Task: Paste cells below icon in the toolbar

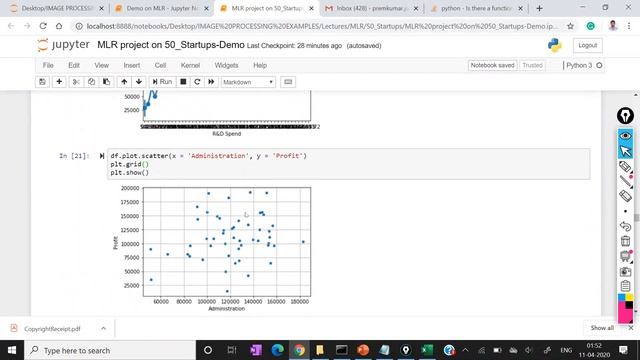Action: click(x=106, y=82)
